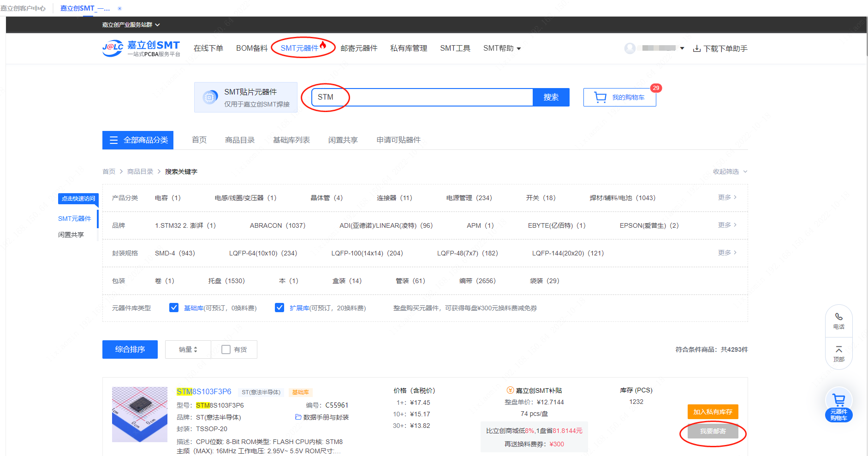The height and width of the screenshot is (456, 868).
Task: Click the user avatar icon
Action: click(630, 48)
